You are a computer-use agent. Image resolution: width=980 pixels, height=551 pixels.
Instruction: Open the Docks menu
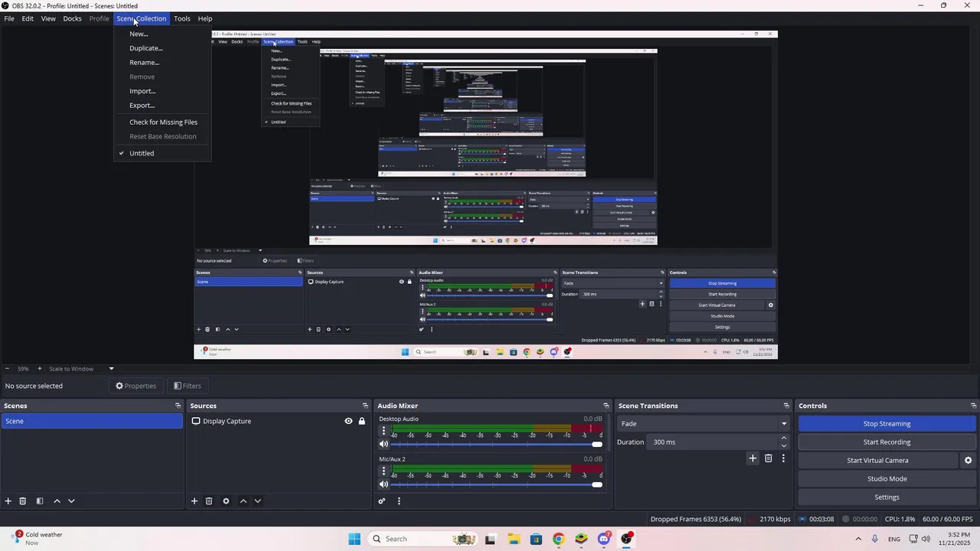coord(72,18)
